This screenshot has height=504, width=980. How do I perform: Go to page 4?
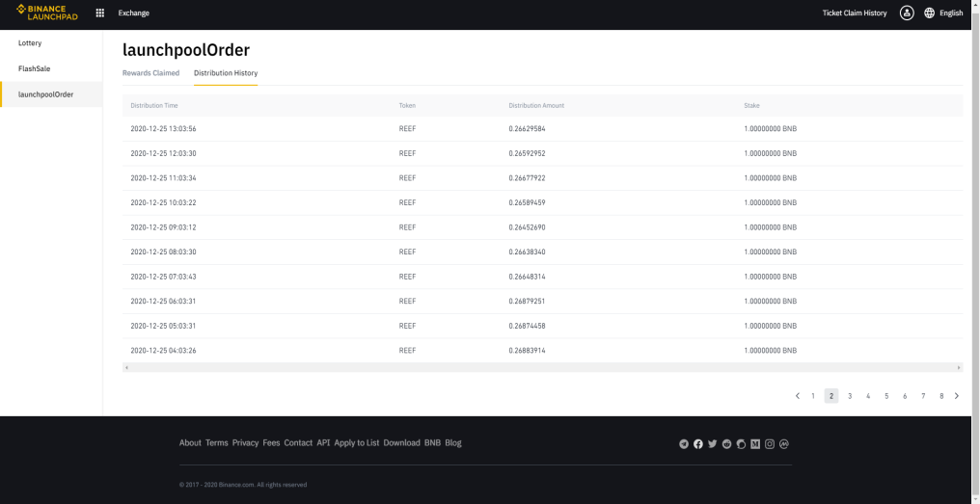pos(868,396)
